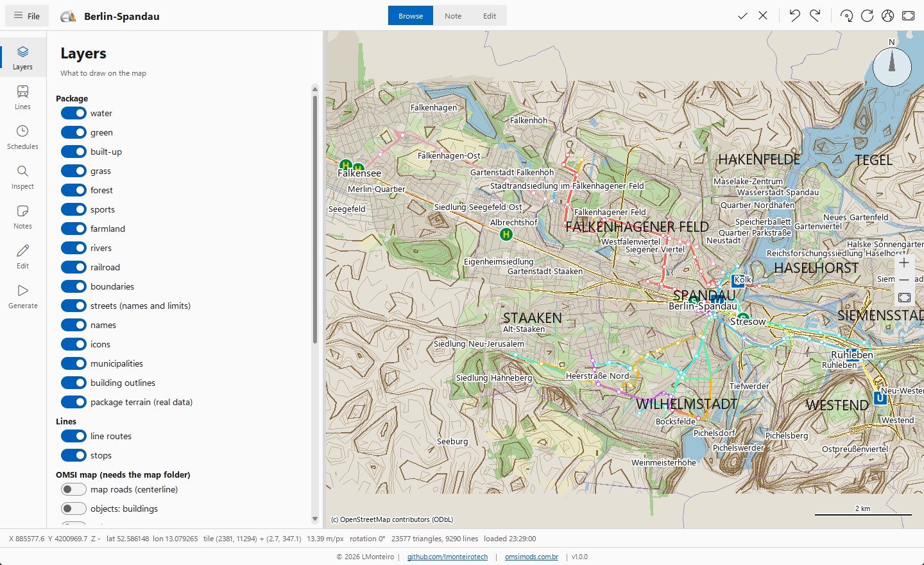924x565 pixels.
Task: Open omsimods.com.br link
Action: click(531, 557)
